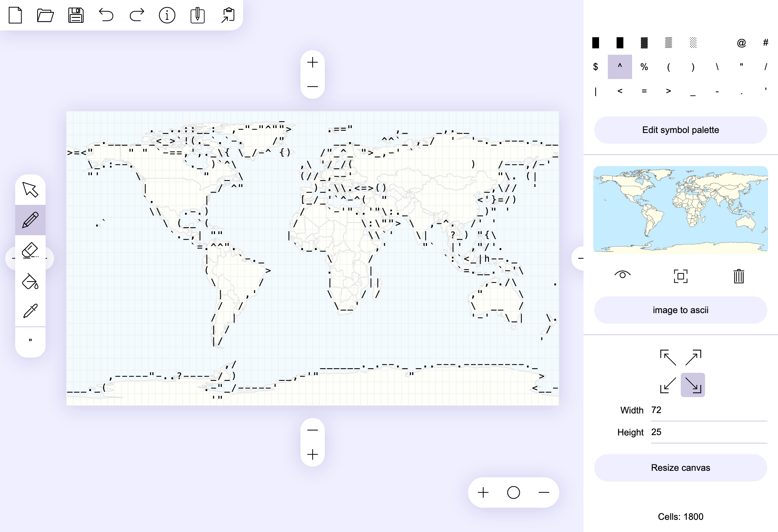Choose the Paint bucket fill tool
The image size is (778, 532).
point(30,281)
